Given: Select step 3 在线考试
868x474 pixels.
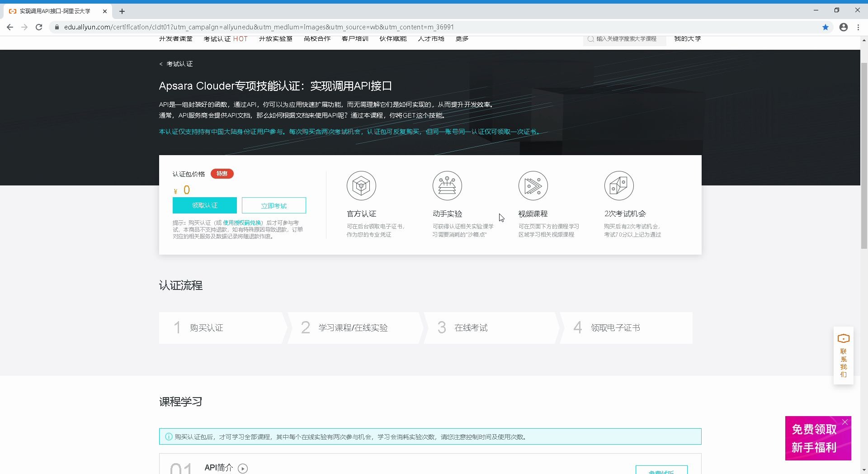Looking at the screenshot, I should (491, 328).
